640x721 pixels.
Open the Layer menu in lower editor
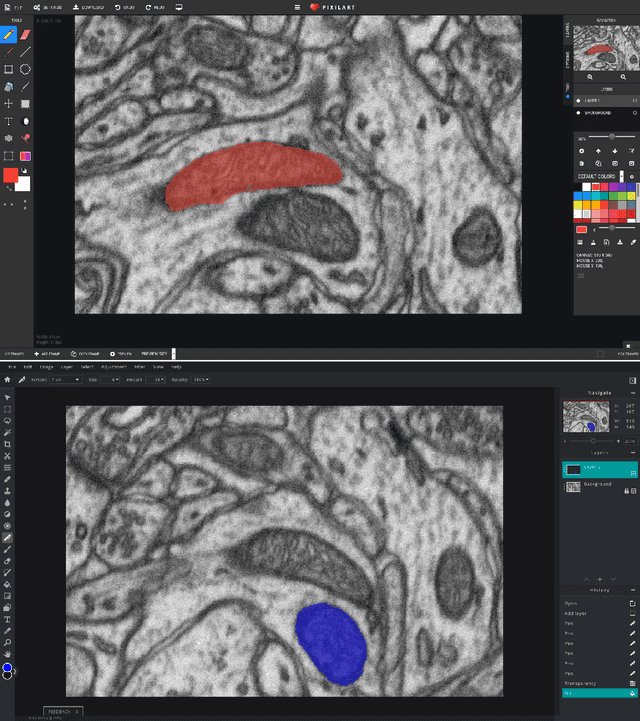(x=66, y=367)
